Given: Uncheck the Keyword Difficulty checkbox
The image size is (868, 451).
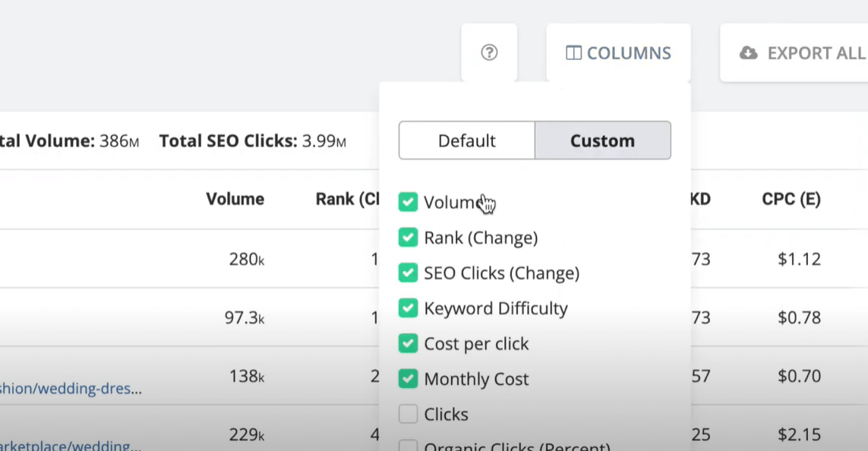Looking at the screenshot, I should point(408,308).
